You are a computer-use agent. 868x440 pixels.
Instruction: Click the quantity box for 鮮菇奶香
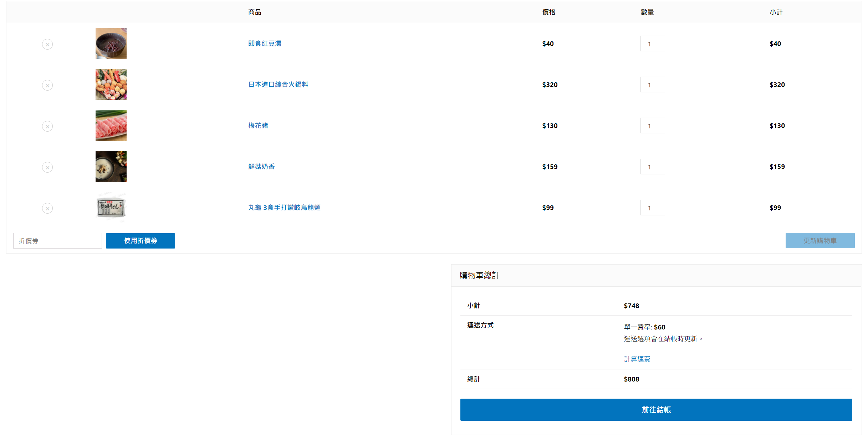pos(652,167)
